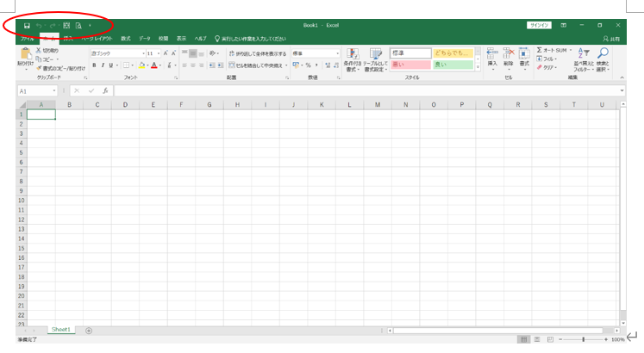Open font color dropdown arrow

tap(159, 65)
